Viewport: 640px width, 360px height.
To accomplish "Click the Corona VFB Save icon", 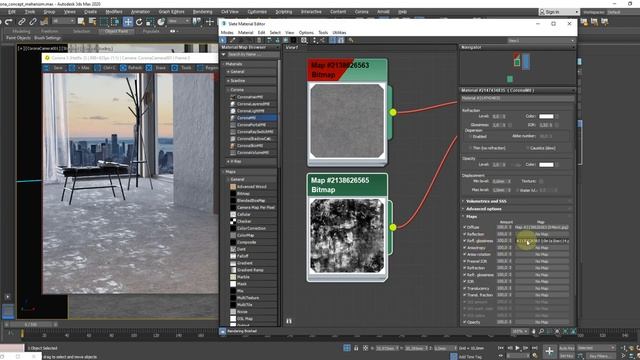I will [47, 68].
